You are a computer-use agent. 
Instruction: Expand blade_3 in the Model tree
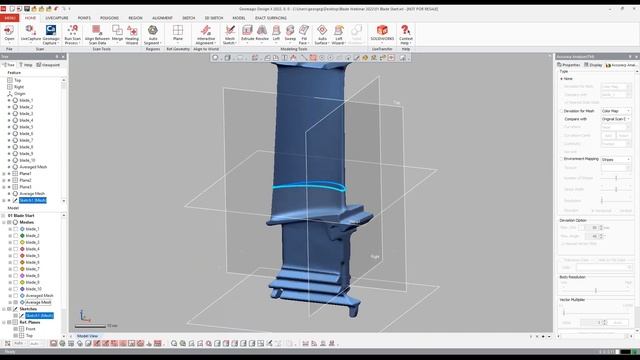point(10,242)
